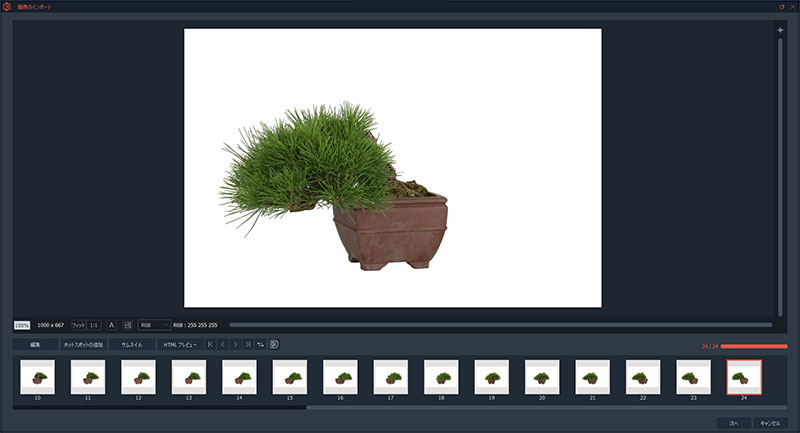The width and height of the screenshot is (800, 433).
Task: Click the ホットスポットの追加 button
Action: (x=83, y=345)
